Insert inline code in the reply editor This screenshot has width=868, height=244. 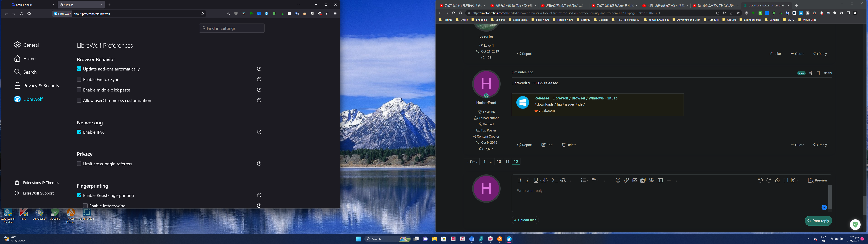pos(555,180)
